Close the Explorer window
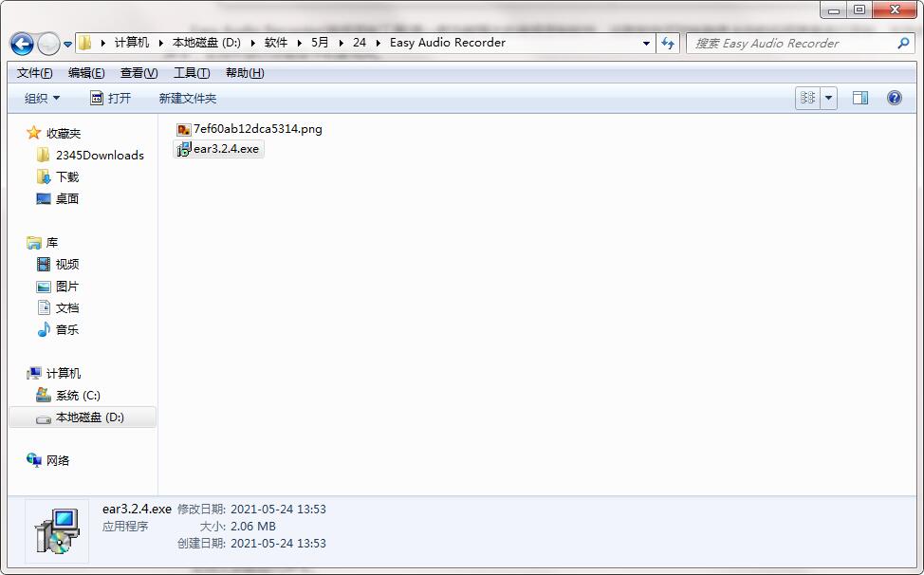This screenshot has width=924, height=575. click(895, 10)
